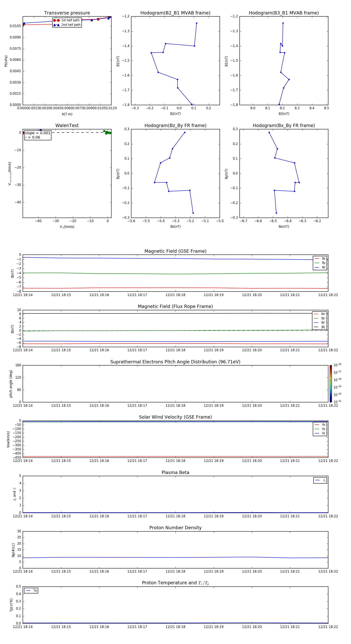This screenshot has width=351, height=644.
Task: Click the 'WalenTest' plot title
Action: point(67,125)
